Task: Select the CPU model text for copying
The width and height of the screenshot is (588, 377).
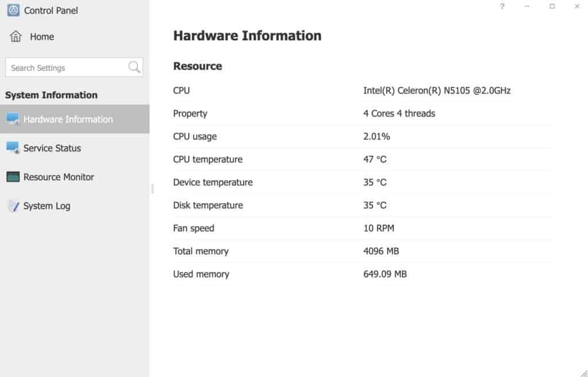Action: 437,90
